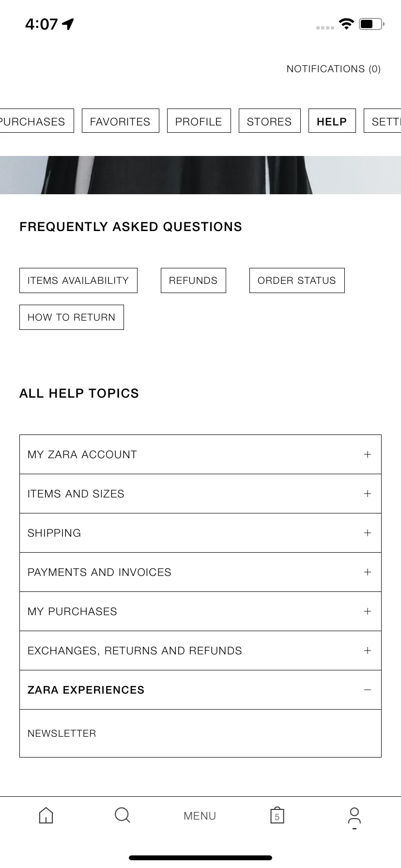The image size is (401, 868).
Task: Expand Exchanges, Returns and Refunds topic
Action: (x=200, y=651)
